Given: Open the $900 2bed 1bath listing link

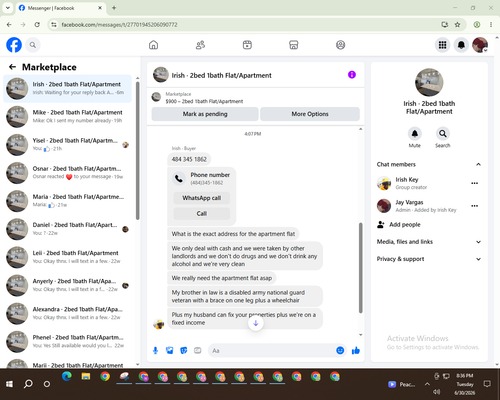Looking at the screenshot, I should pyautogui.click(x=204, y=101).
